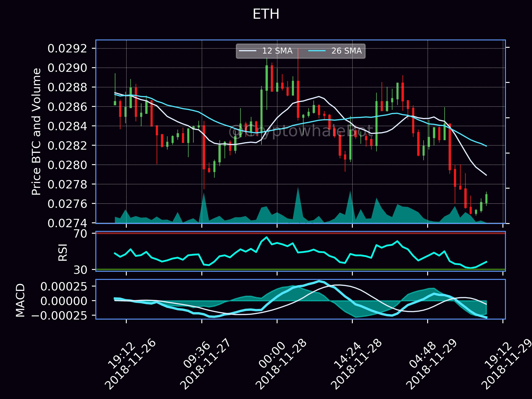Click the MACD −0.00025 axis label
Viewport: 532px width, 399px height.
tap(59, 316)
